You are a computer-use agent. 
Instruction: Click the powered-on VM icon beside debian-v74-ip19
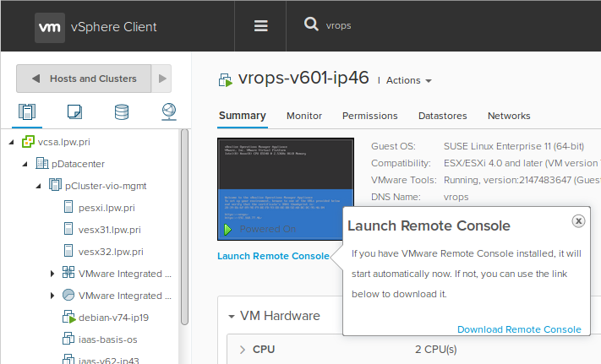click(x=68, y=317)
